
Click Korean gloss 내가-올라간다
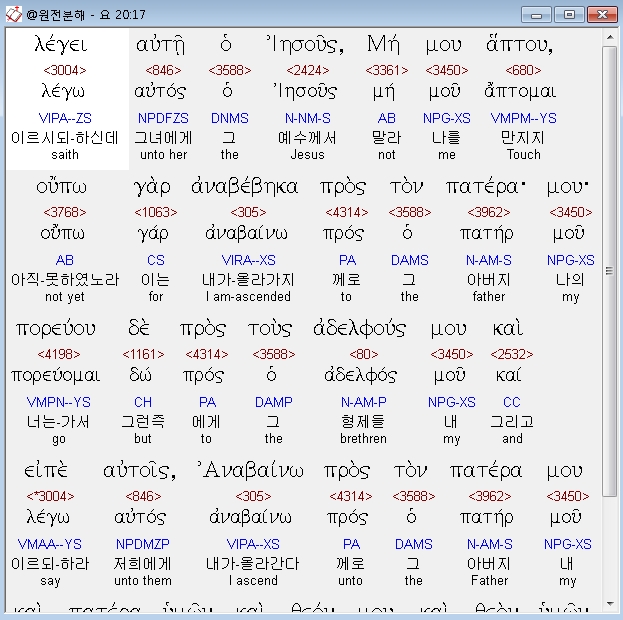click(x=253, y=564)
